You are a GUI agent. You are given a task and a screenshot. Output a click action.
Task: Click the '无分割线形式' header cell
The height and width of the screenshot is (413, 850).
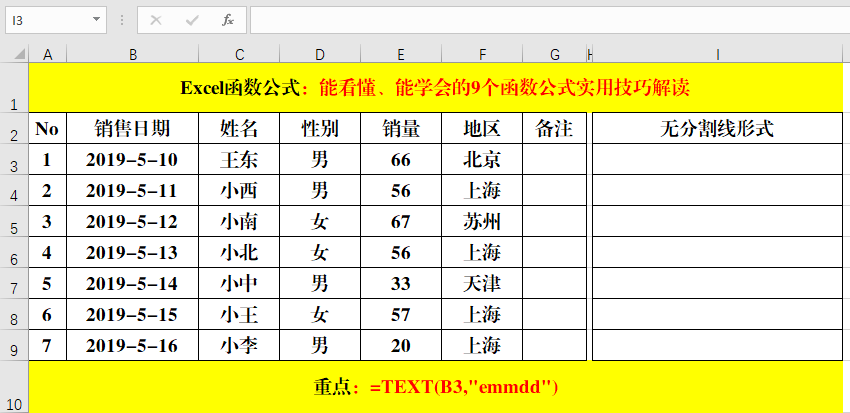click(717, 128)
